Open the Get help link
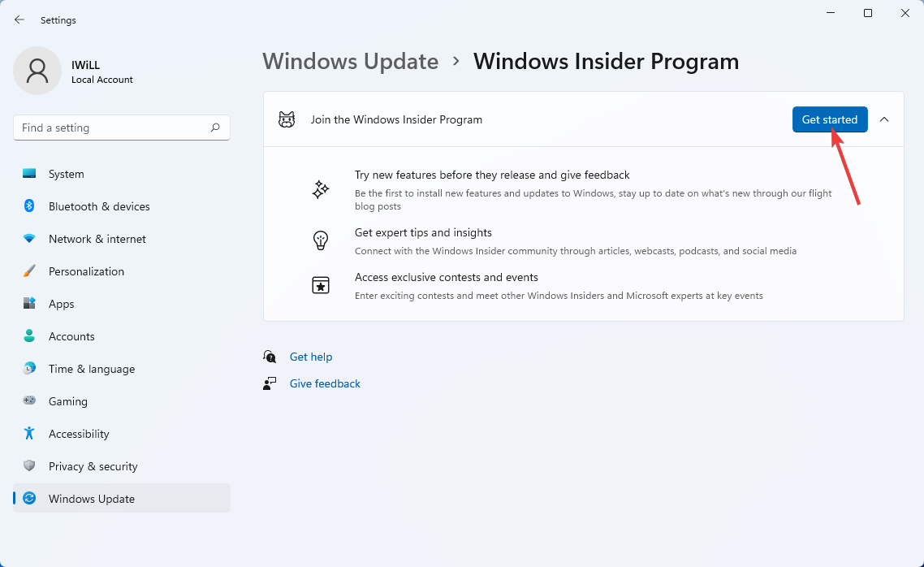Image resolution: width=924 pixels, height=567 pixels. pos(310,357)
